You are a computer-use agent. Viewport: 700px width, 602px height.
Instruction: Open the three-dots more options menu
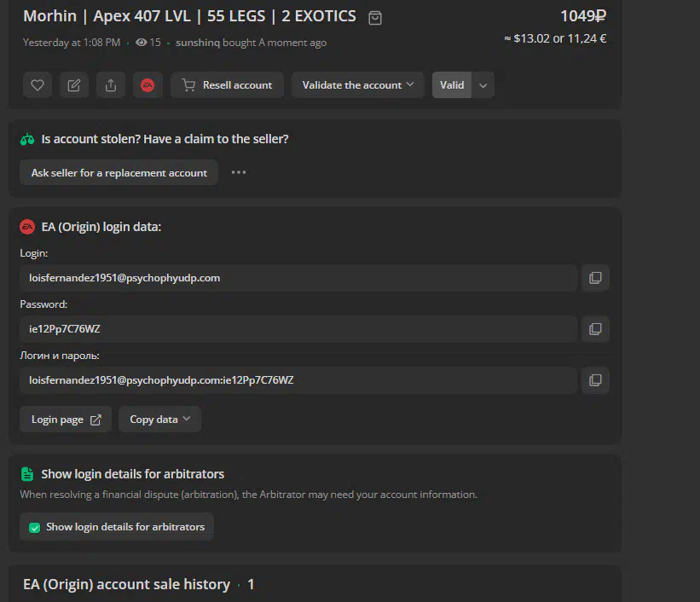pos(239,172)
